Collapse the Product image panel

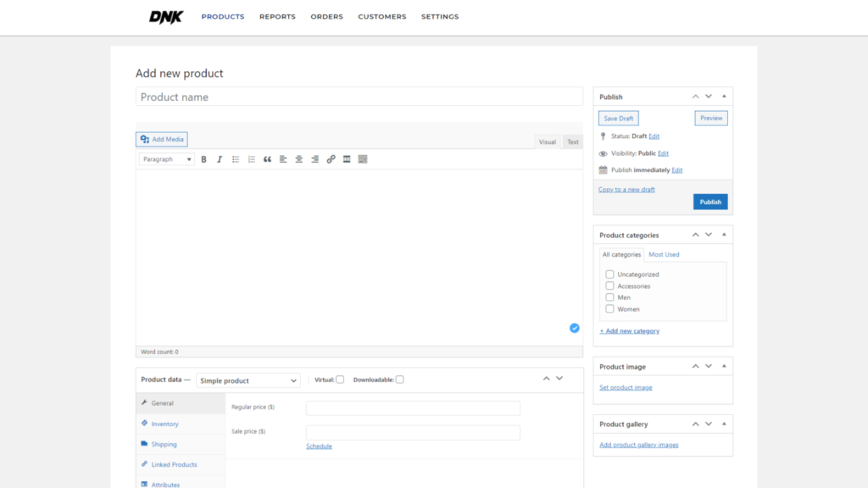[x=724, y=367]
